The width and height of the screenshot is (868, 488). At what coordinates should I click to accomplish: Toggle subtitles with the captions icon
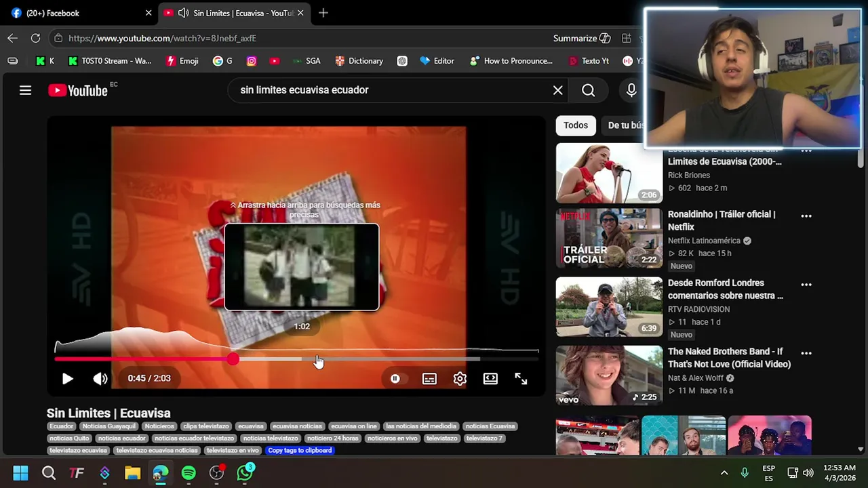pyautogui.click(x=429, y=379)
